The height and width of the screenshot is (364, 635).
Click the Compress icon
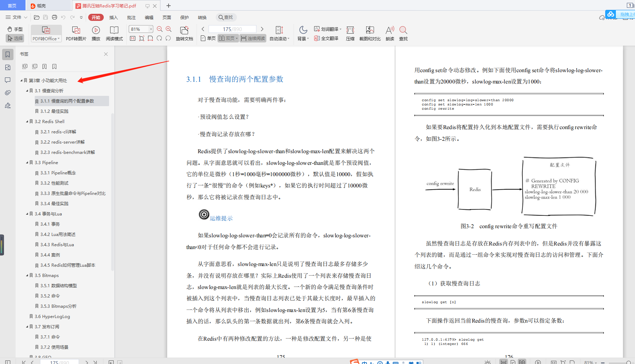[x=350, y=34]
